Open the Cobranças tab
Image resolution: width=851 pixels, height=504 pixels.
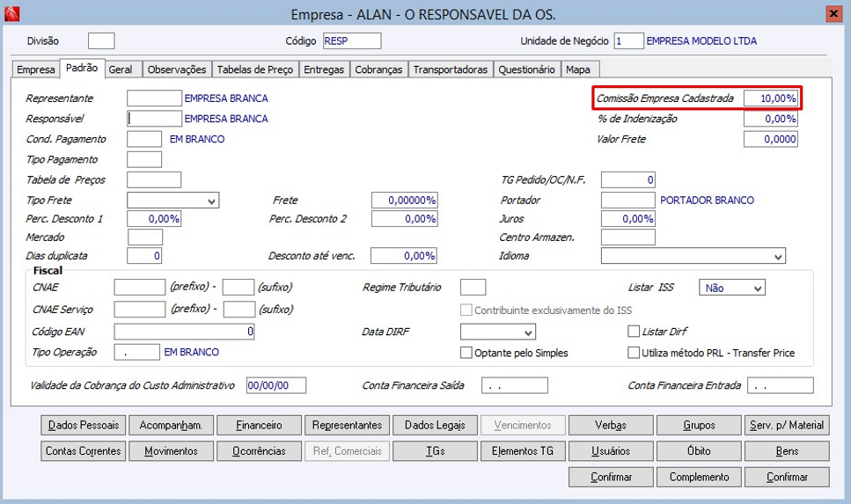pos(378,69)
